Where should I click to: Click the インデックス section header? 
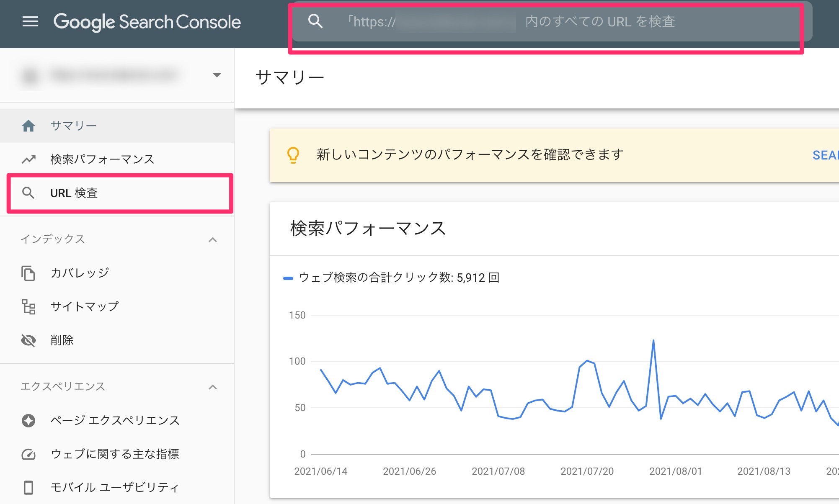[53, 239]
